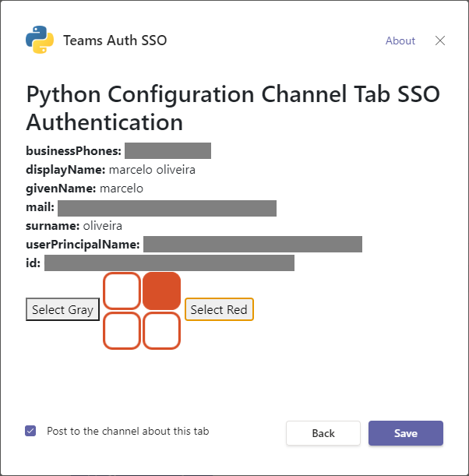Click the userPrincipalName label
The image size is (469, 476).
click(x=83, y=245)
